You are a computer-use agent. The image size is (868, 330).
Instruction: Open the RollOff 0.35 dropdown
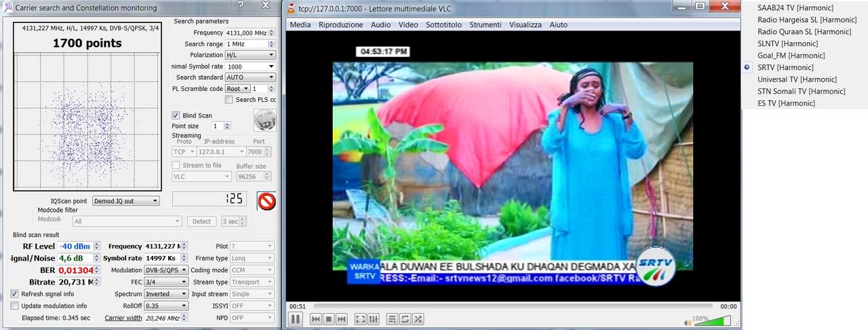pos(166,306)
